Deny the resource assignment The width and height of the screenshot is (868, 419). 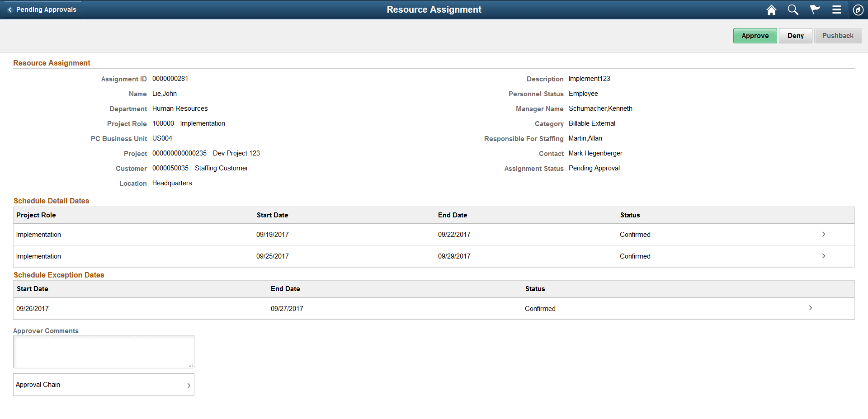click(x=795, y=35)
